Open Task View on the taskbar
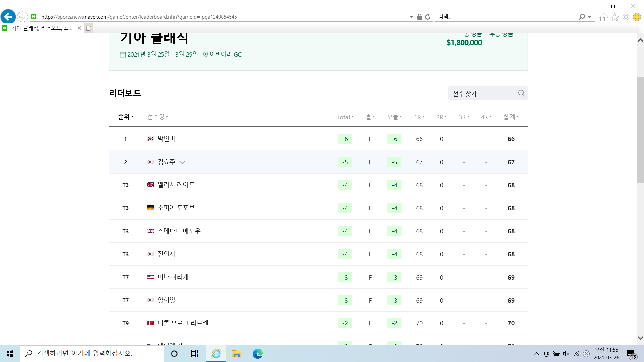Screen dimensions: 644x362 195,354
